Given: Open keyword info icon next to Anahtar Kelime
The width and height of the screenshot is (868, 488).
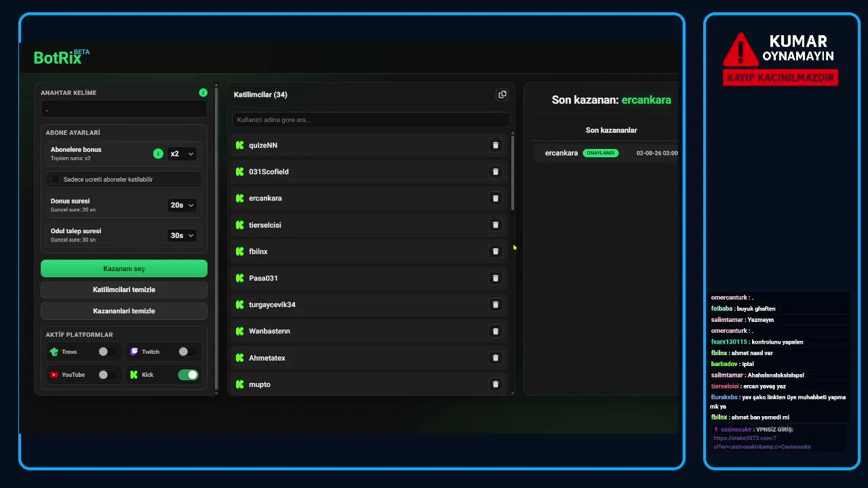Looking at the screenshot, I should tap(203, 93).
